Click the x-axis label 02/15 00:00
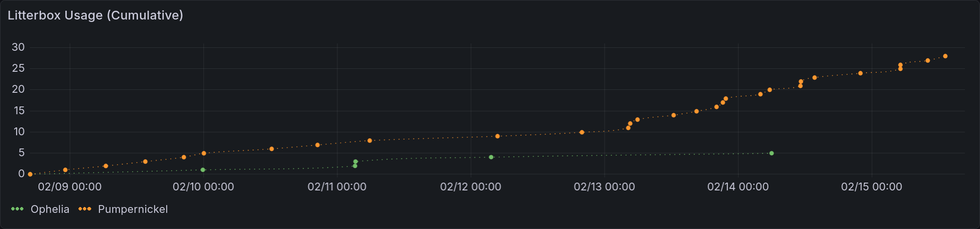This screenshot has height=229, width=980. pyautogui.click(x=872, y=187)
